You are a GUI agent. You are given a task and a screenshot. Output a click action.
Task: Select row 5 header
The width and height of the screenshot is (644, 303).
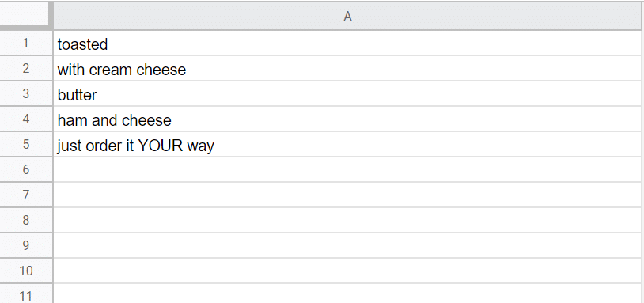point(26,145)
